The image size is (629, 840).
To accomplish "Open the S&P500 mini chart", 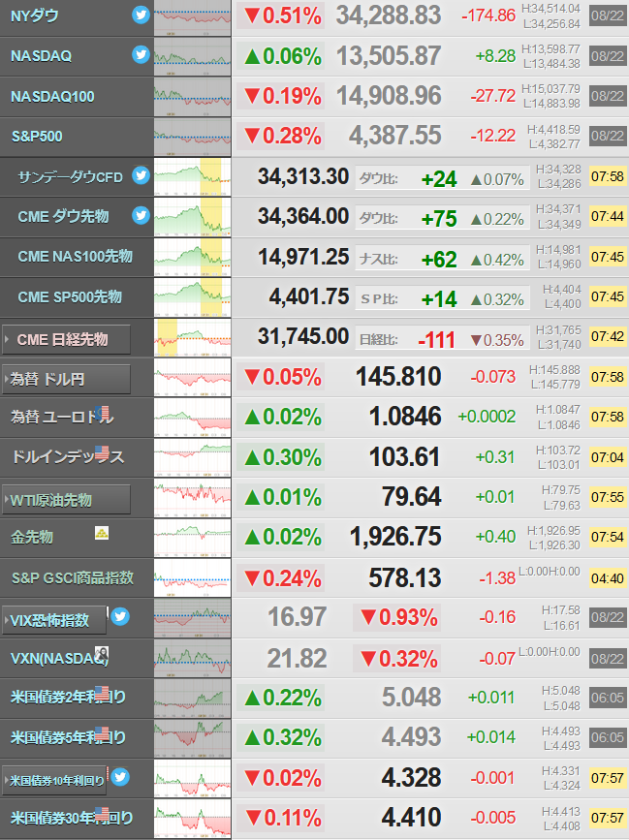I will click(x=192, y=138).
